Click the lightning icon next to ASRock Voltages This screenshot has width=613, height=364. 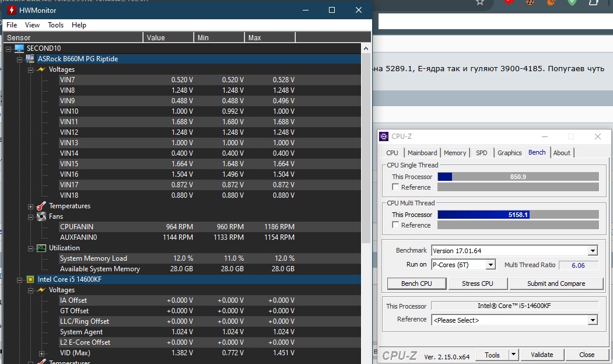(41, 69)
